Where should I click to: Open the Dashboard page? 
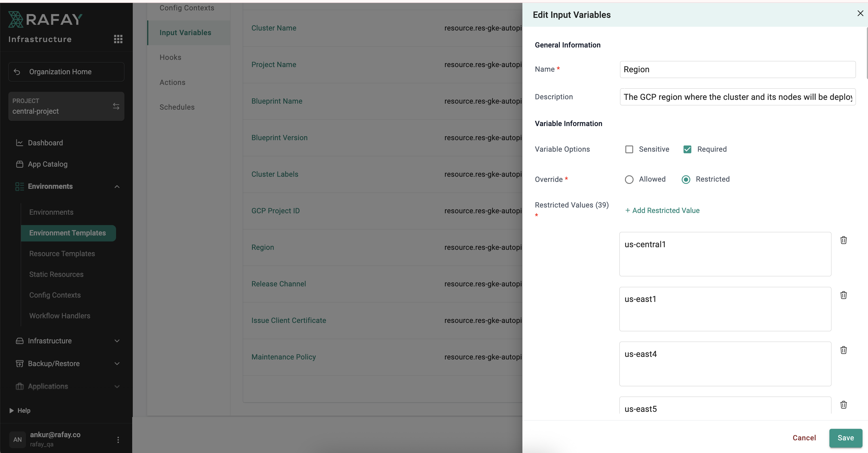pos(45,143)
